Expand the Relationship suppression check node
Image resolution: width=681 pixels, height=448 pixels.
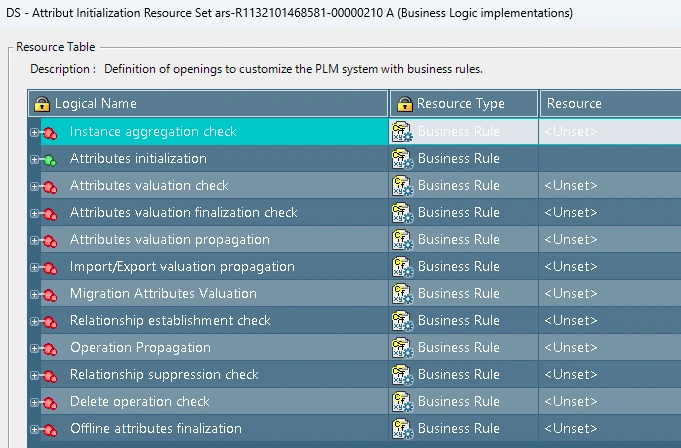click(x=34, y=375)
